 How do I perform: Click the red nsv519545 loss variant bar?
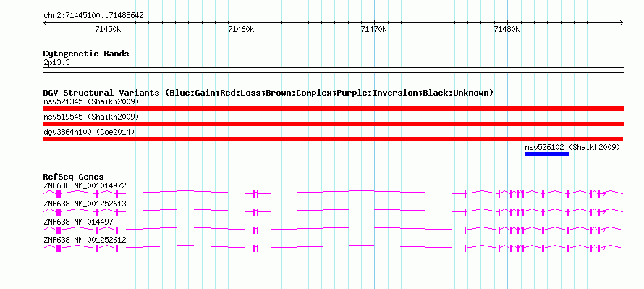point(333,124)
